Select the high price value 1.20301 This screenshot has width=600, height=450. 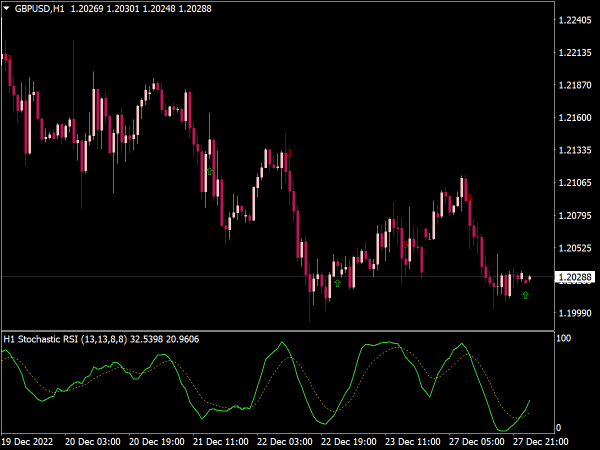point(123,8)
